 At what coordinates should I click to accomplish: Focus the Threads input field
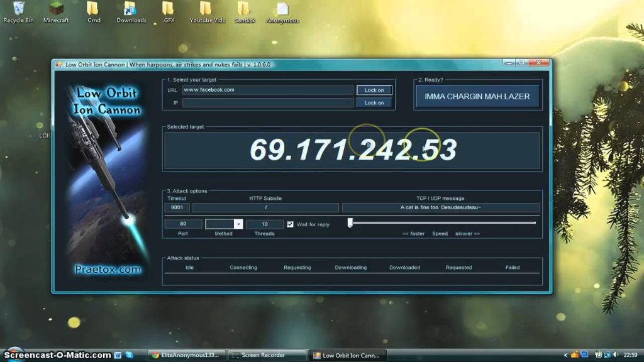pos(264,224)
